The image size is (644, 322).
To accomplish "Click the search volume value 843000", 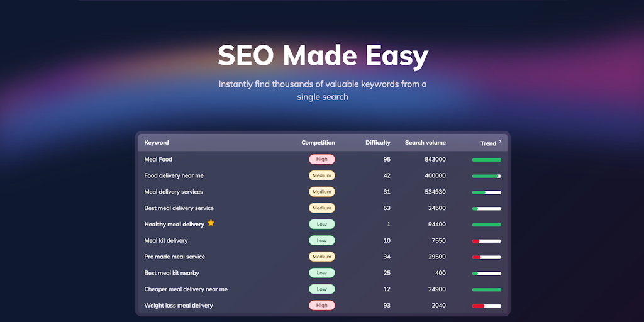I will click(x=435, y=159).
